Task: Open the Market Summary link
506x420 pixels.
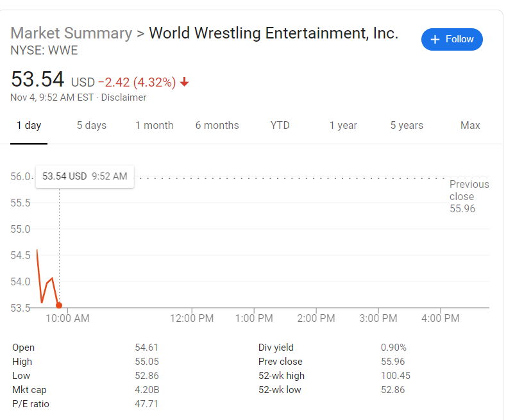Action: click(71, 33)
